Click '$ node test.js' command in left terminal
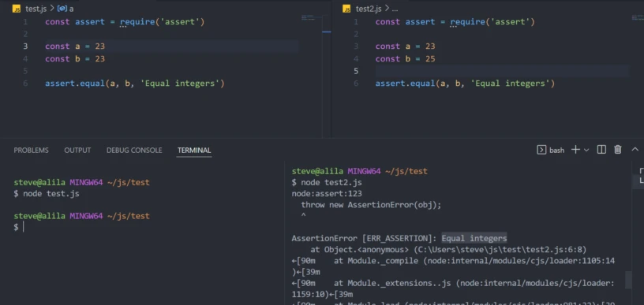The width and height of the screenshot is (644, 305). pos(47,194)
